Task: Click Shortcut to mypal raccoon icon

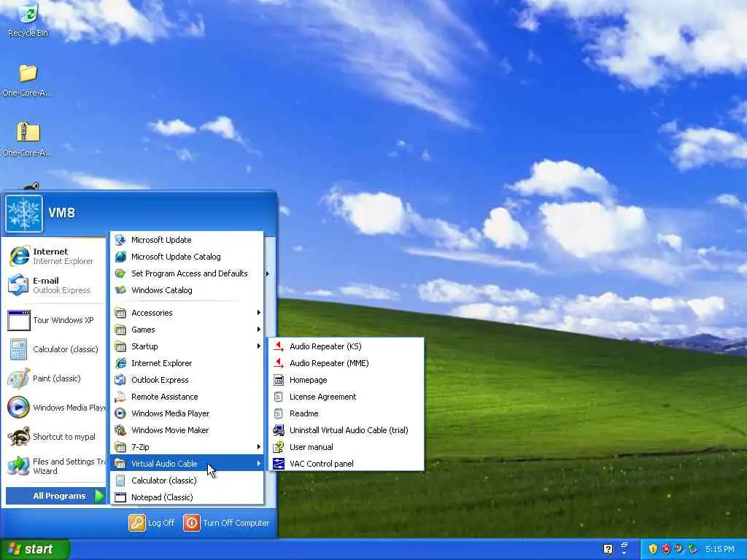Action: [18, 437]
